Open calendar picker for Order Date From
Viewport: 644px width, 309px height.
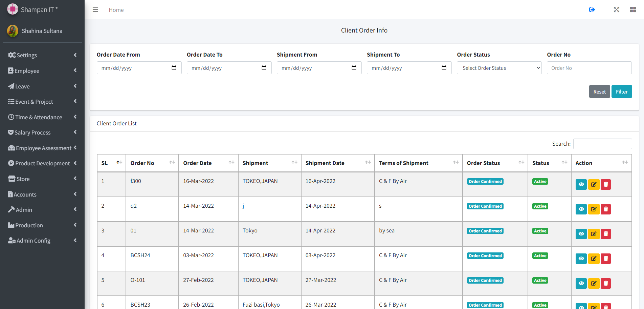click(x=174, y=68)
